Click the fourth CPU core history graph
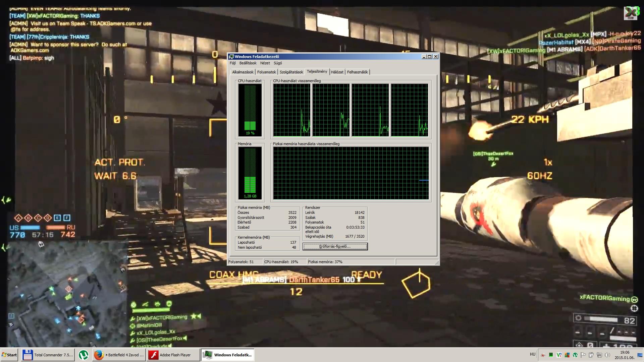Image resolution: width=644 pixels, height=362 pixels. click(x=410, y=110)
